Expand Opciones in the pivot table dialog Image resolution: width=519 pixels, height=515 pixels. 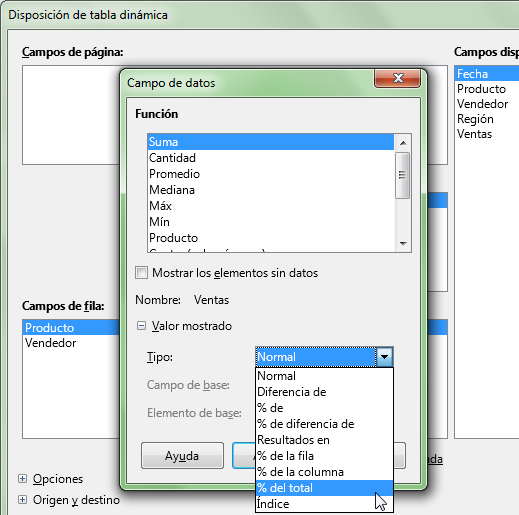22,479
